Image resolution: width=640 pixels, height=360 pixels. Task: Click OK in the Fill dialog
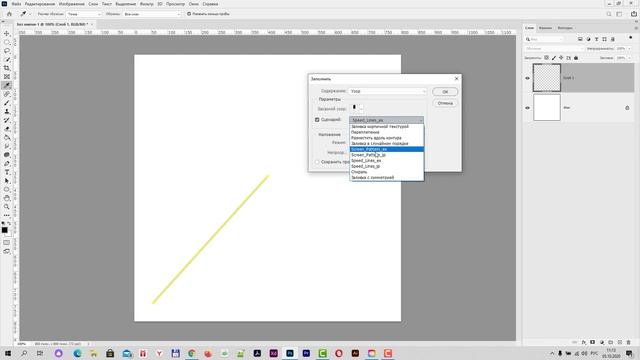click(445, 91)
